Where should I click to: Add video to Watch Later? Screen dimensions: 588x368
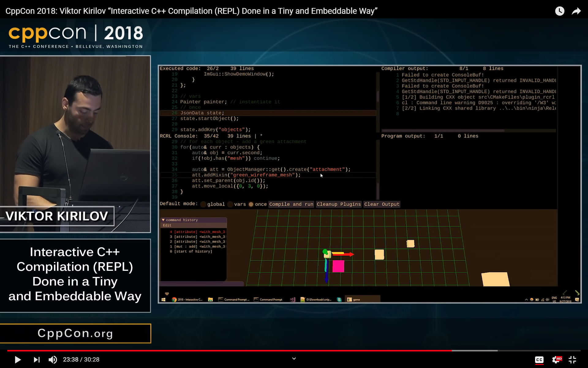(x=560, y=11)
